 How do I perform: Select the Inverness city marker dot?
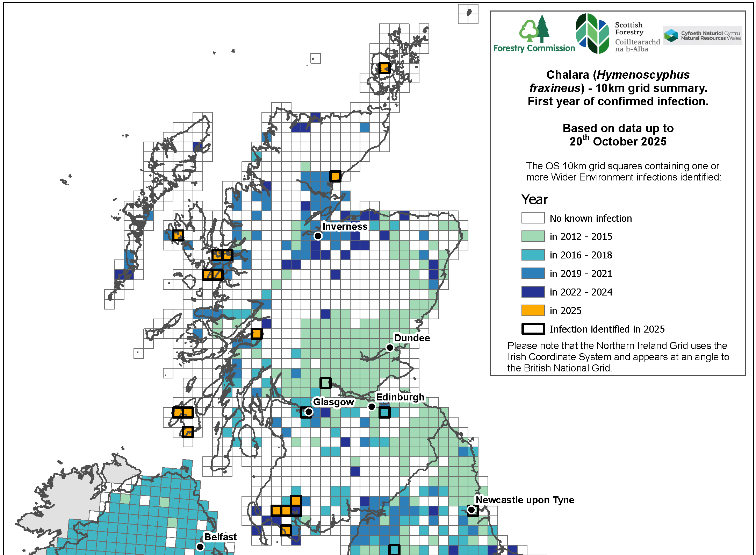pos(318,236)
